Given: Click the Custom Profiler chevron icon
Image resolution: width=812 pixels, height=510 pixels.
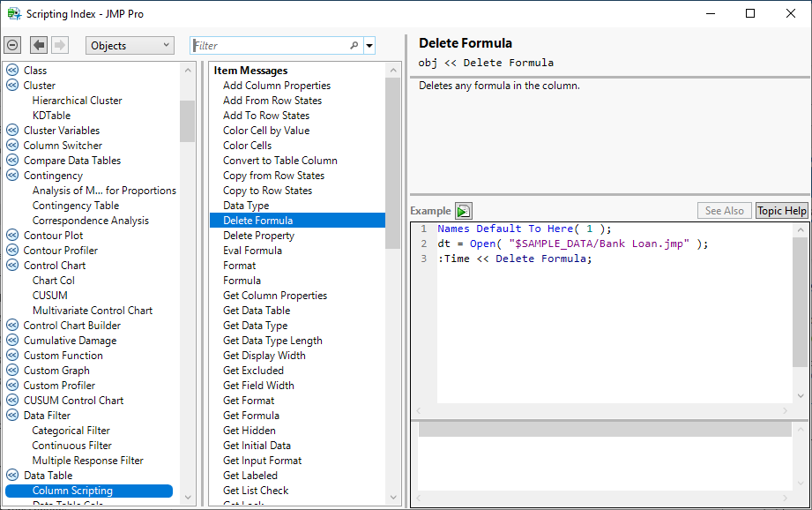Looking at the screenshot, I should pyautogui.click(x=12, y=386).
